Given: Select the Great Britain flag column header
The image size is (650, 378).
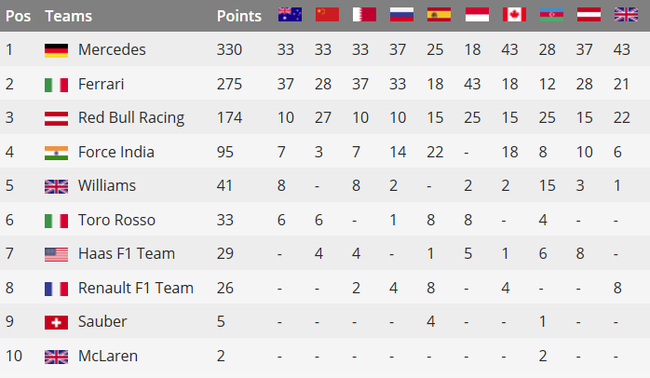Looking at the screenshot, I should (x=626, y=15).
